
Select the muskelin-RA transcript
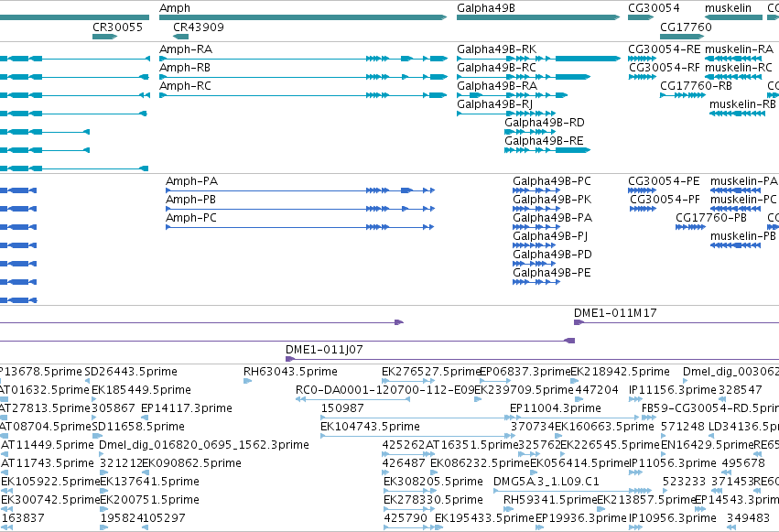(x=733, y=59)
